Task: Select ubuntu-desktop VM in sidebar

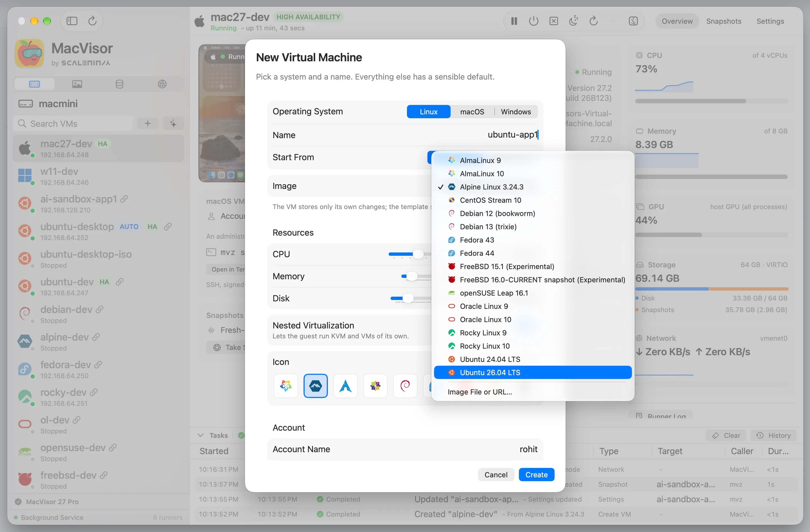Action: coord(98,231)
